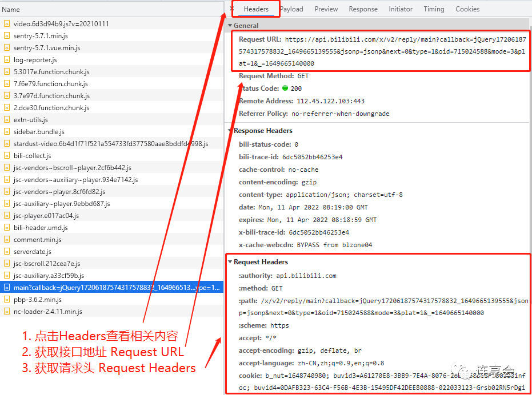The height and width of the screenshot is (395, 532).
Task: Select the sidebar.bundle.js request
Action: tap(112, 131)
